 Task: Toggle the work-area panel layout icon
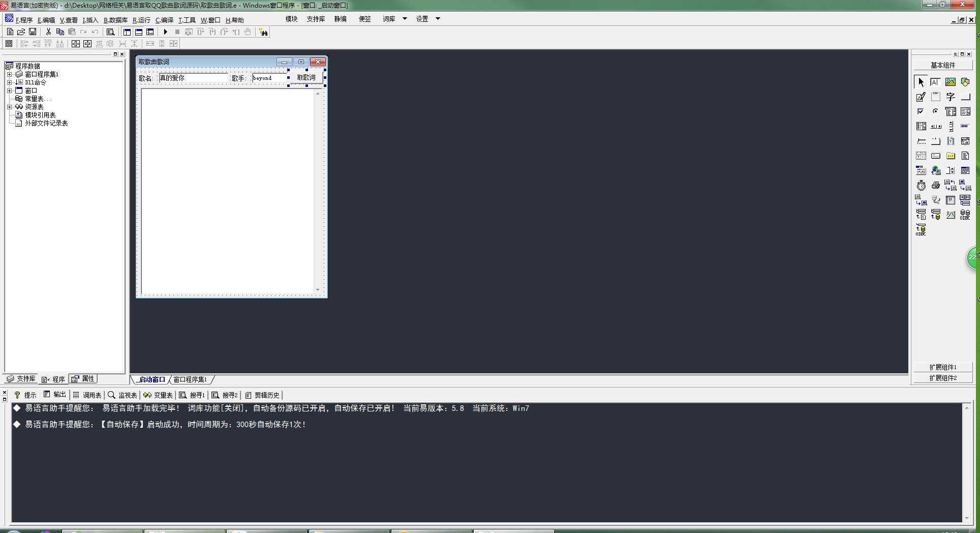pos(127,32)
